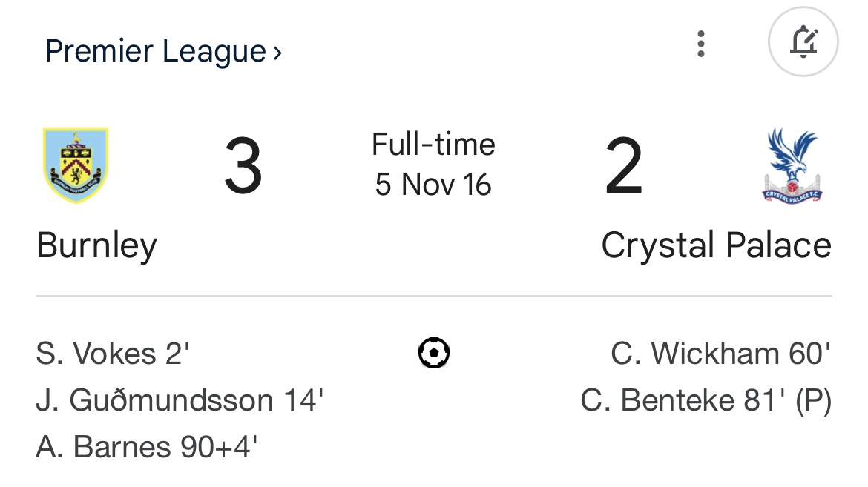Screen dimensions: 868x487
Task: Select scorer S. Vokes 2'
Action: pos(113,354)
